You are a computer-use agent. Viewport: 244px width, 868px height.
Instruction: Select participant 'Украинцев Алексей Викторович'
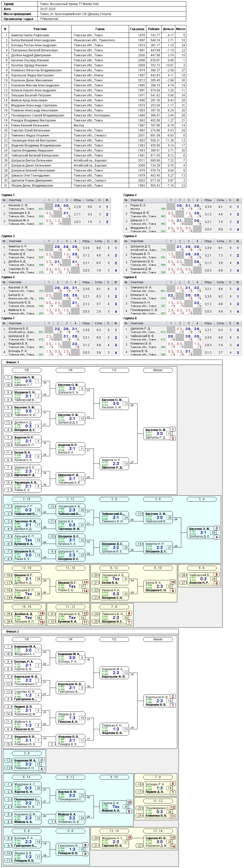(34, 140)
